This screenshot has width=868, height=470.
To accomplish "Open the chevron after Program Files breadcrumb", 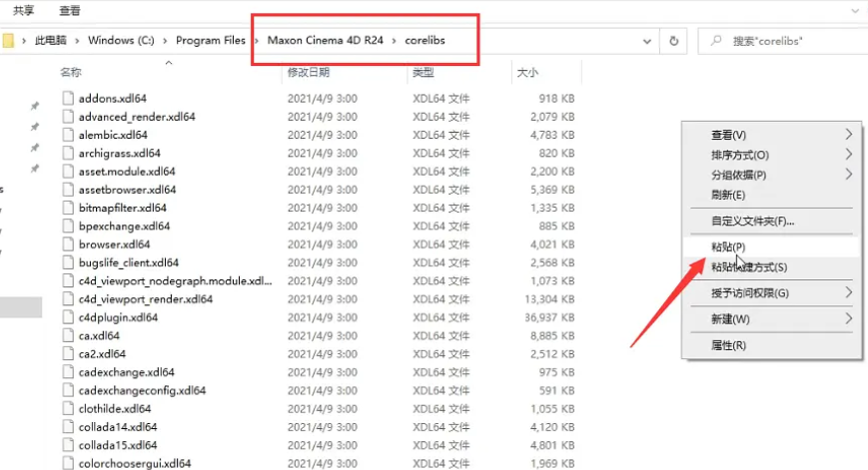I will 257,40.
